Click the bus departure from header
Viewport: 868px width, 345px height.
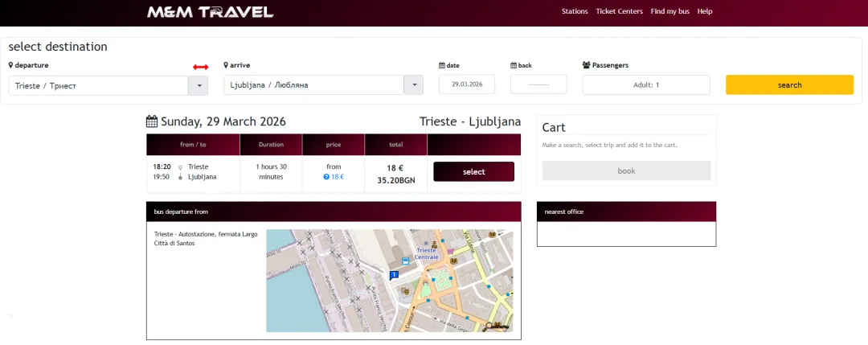coord(334,212)
